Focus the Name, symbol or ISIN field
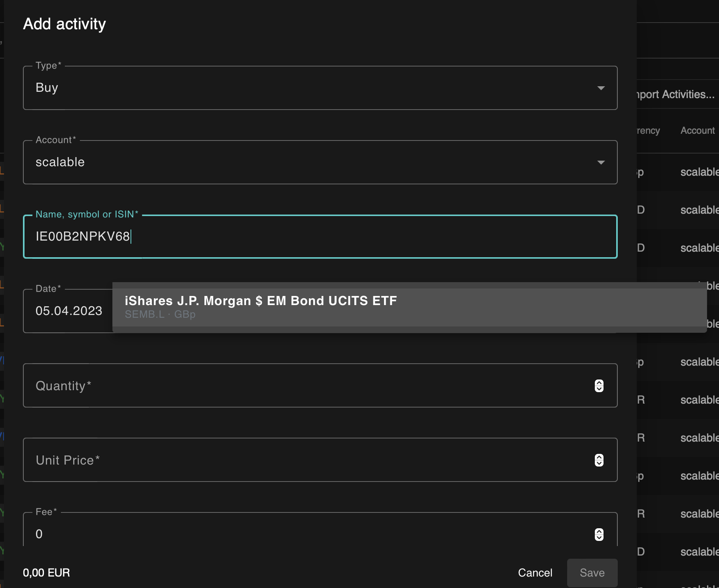 tap(277, 236)
